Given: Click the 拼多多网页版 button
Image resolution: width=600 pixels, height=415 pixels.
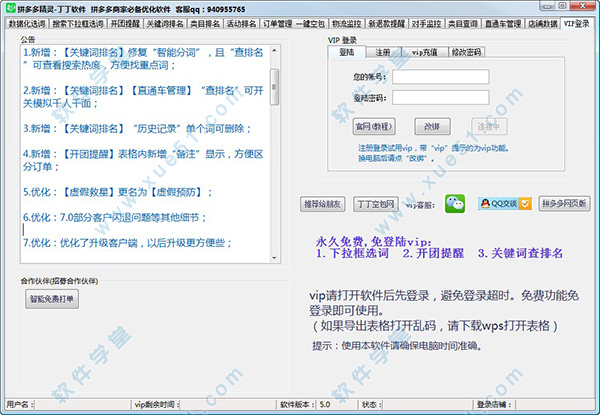Looking at the screenshot, I should [x=564, y=203].
